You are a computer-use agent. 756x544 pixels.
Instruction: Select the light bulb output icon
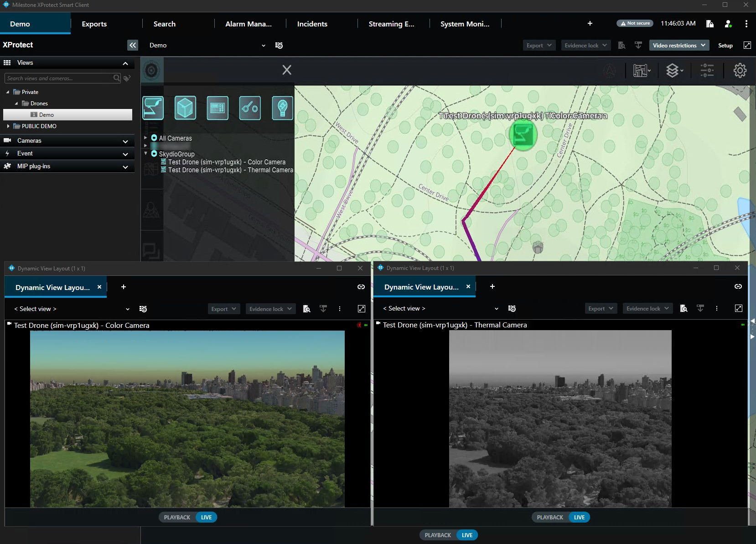pyautogui.click(x=282, y=108)
